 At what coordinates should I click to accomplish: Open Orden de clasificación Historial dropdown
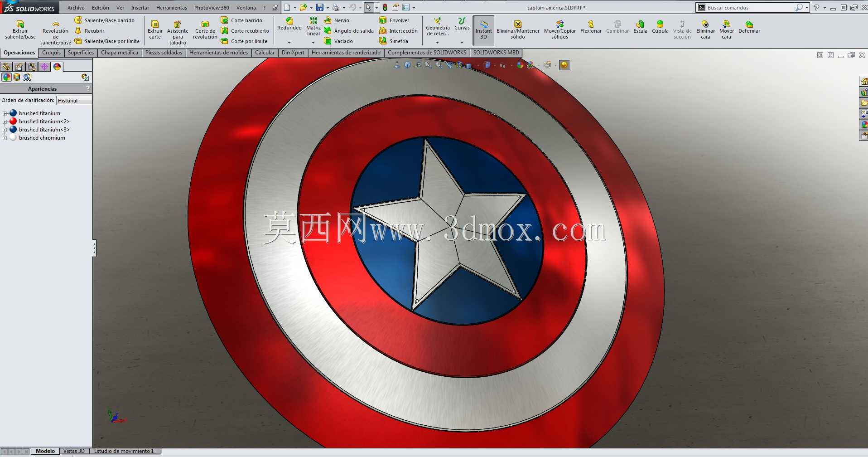74,101
